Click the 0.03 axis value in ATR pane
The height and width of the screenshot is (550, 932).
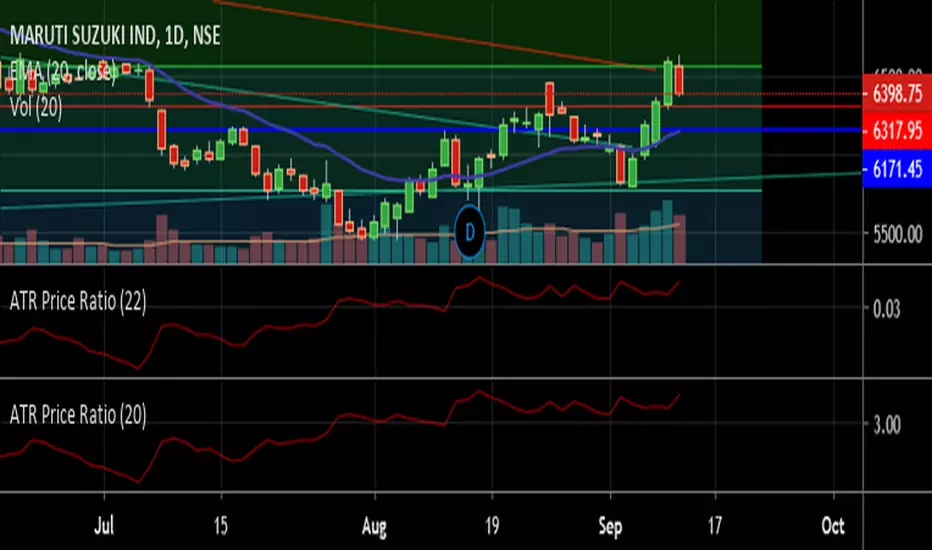pos(886,309)
